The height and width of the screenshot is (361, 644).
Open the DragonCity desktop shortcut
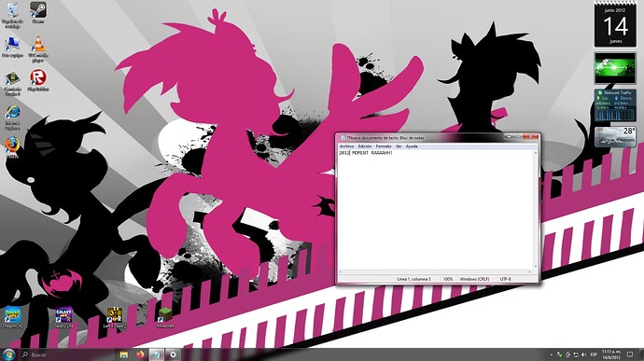(12, 318)
